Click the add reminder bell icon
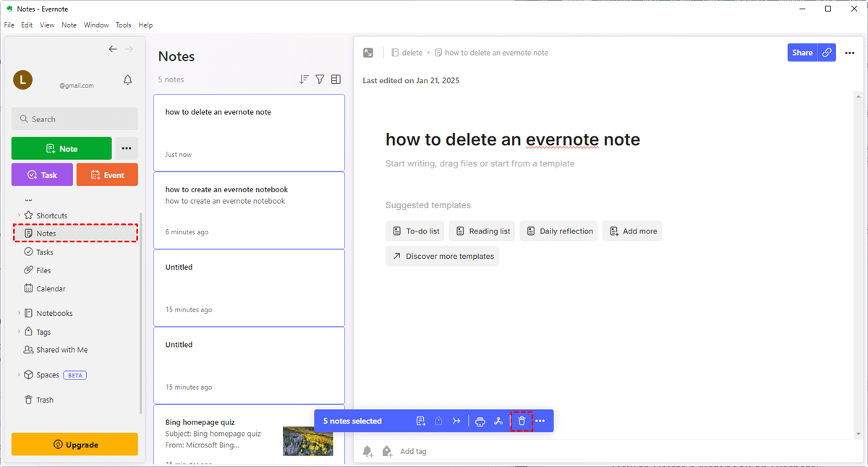Image resolution: width=868 pixels, height=467 pixels. point(367,451)
